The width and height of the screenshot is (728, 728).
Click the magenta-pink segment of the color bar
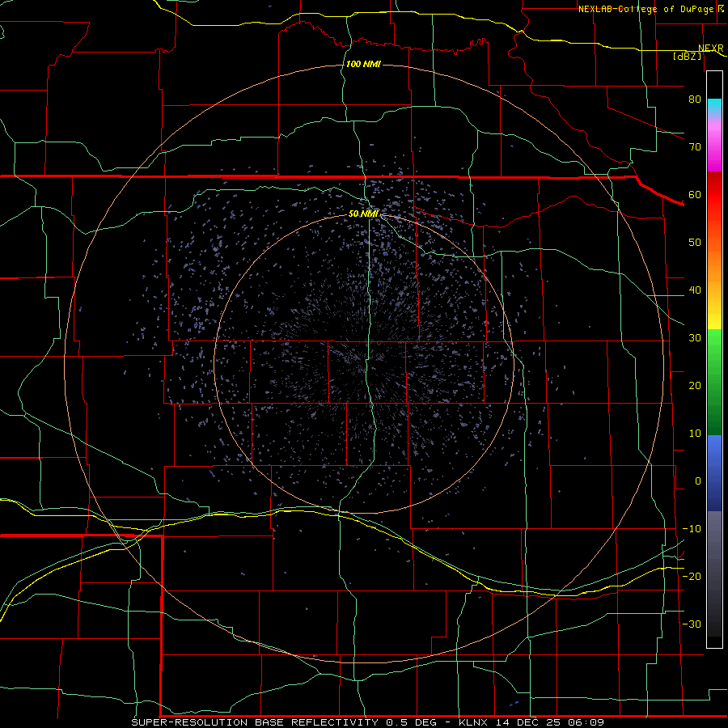pos(714,145)
